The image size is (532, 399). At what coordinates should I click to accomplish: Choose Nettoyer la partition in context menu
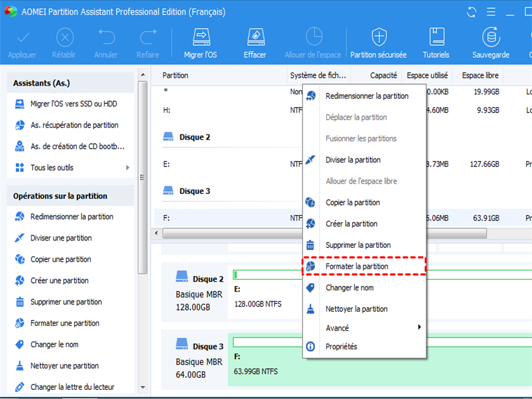[x=365, y=310]
